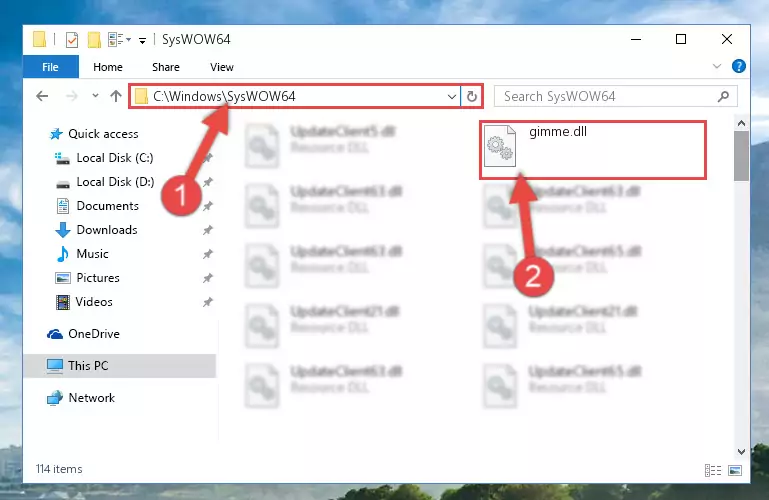Go back with the left arrow button
Viewport: 769px width, 500px height.
(x=42, y=96)
